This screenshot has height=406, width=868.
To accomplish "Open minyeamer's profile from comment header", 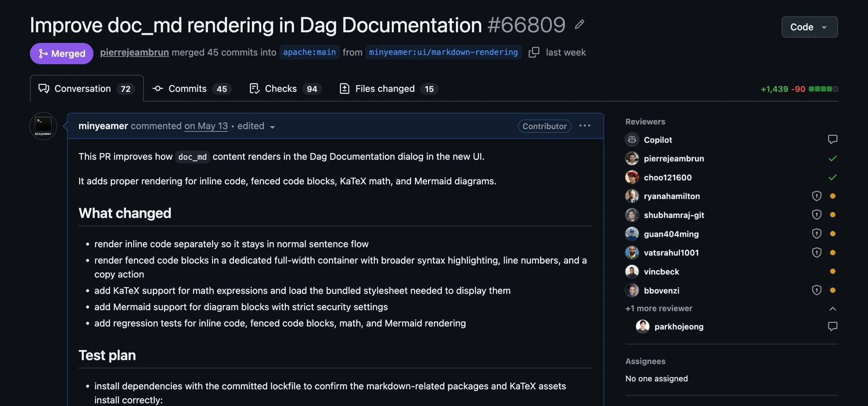I will pyautogui.click(x=103, y=126).
